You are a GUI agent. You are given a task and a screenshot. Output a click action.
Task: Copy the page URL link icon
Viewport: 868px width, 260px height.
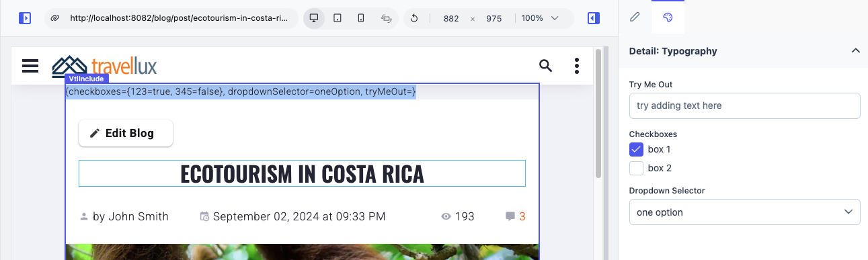pyautogui.click(x=55, y=18)
